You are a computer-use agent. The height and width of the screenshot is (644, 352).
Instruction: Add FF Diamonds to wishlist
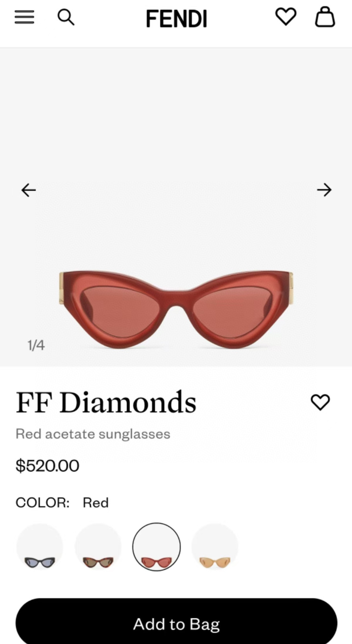pos(320,402)
